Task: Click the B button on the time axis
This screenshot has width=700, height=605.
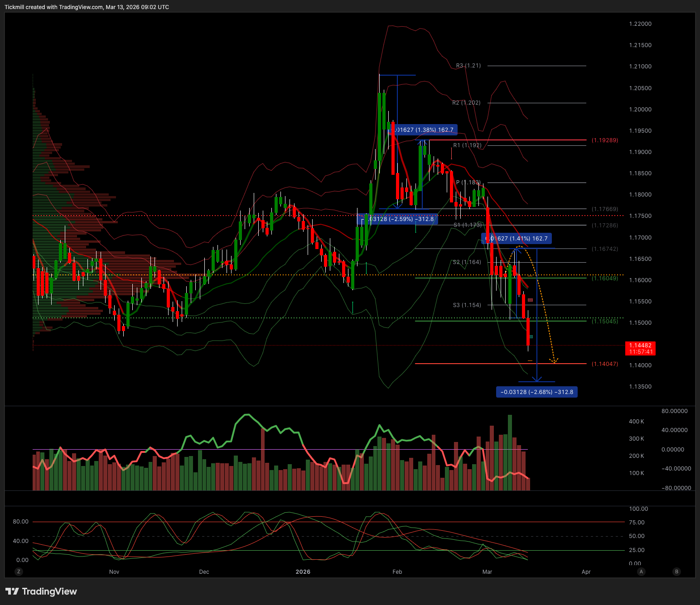Action: point(676,571)
